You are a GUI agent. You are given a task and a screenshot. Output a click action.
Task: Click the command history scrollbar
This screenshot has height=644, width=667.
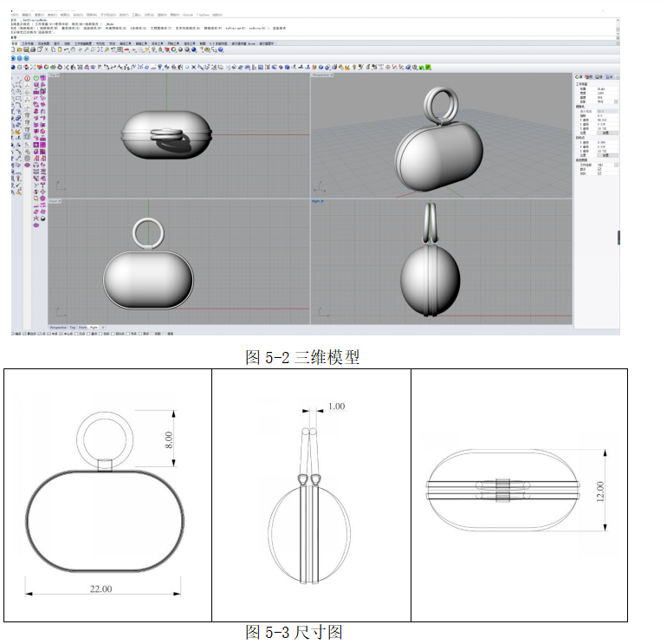coord(618,26)
